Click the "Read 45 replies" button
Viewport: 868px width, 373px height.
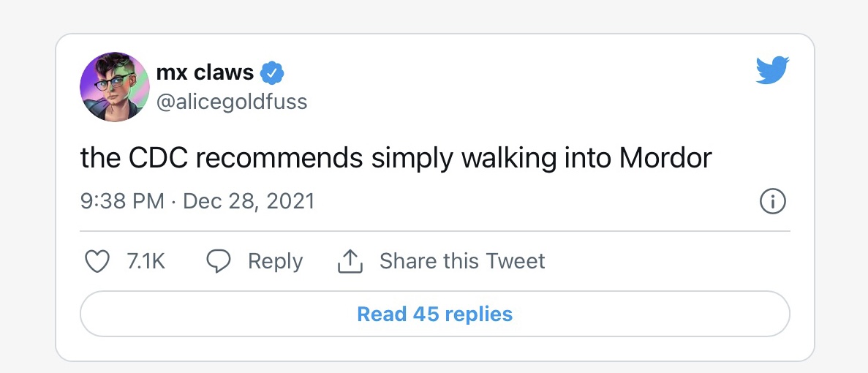click(x=434, y=314)
